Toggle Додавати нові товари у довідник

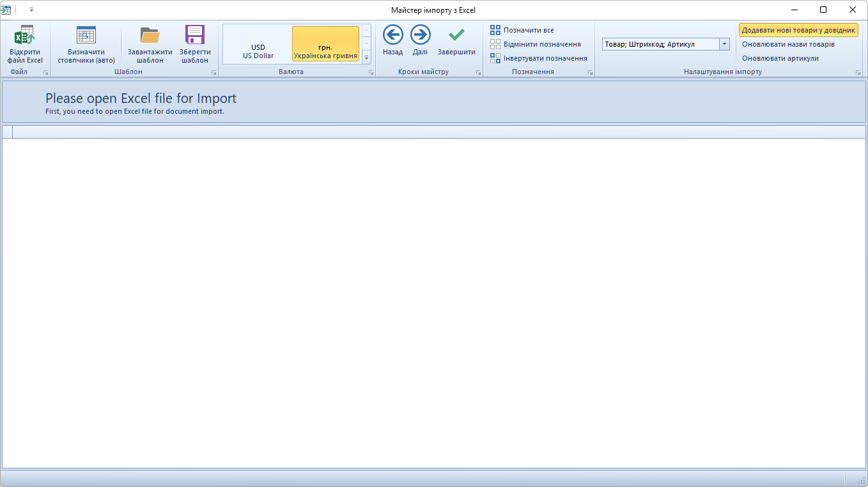coord(798,30)
